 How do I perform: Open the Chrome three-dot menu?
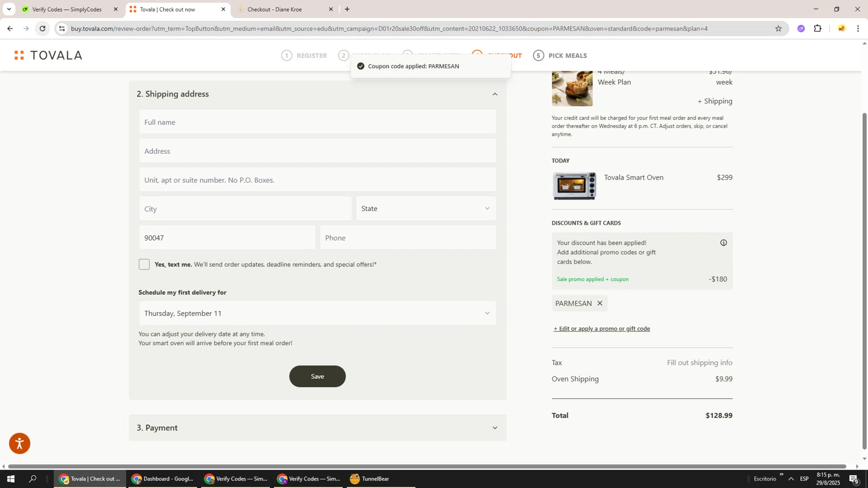point(858,28)
